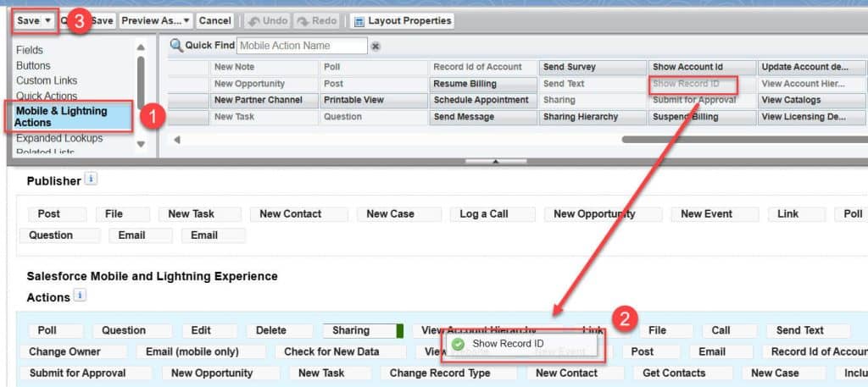The image size is (868, 387).
Task: Select Check for New Data action
Action: point(340,352)
